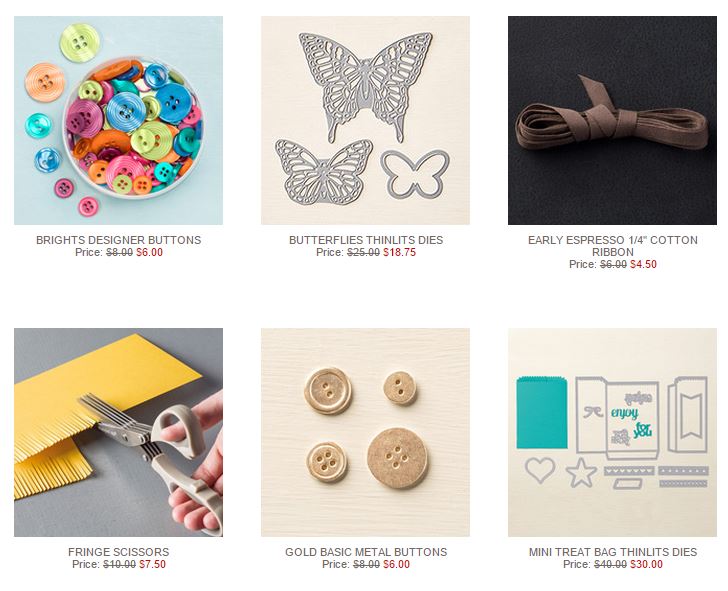Click the Brights Designer Buttons title

(x=118, y=240)
